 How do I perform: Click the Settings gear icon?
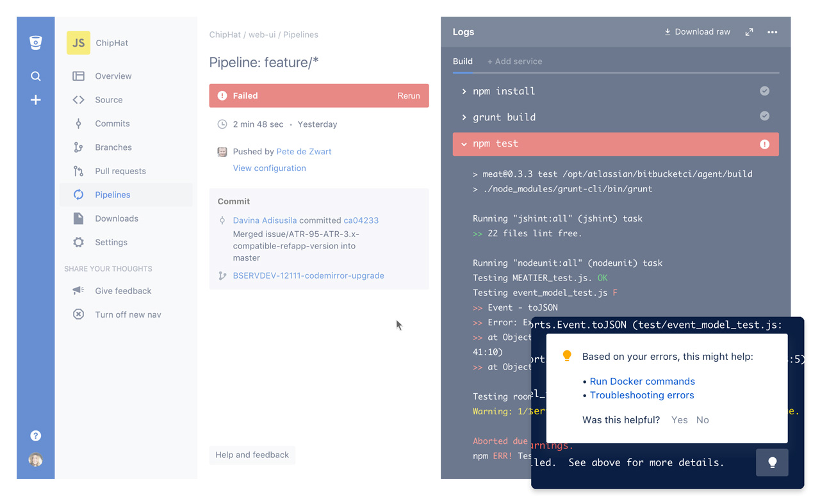click(78, 242)
